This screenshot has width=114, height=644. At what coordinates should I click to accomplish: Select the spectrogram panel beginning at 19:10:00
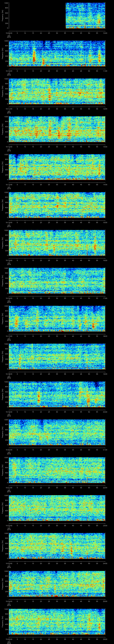[x=57, y=54]
